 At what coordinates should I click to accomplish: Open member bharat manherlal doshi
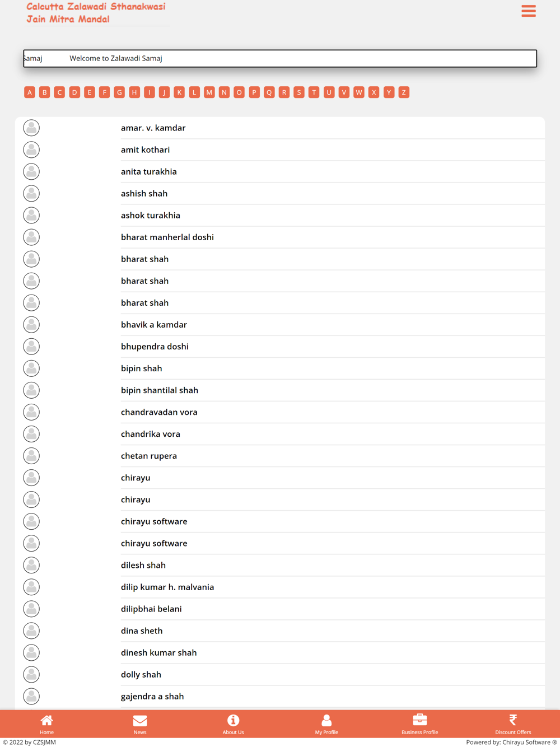[x=167, y=237]
